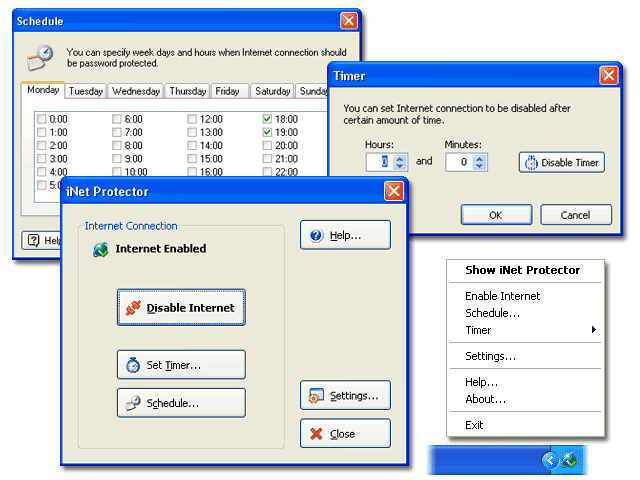This screenshot has height=480, width=640.
Task: Close the Timer window
Action: click(608, 76)
